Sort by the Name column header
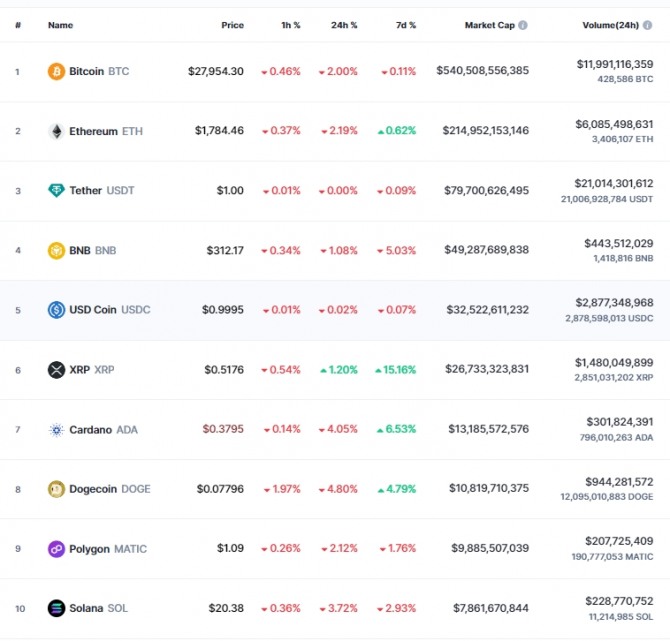 [60, 25]
